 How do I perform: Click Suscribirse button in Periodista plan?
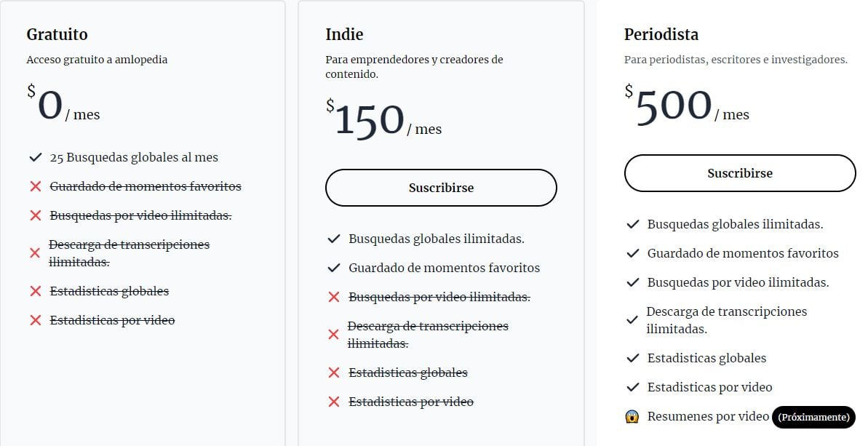740,173
